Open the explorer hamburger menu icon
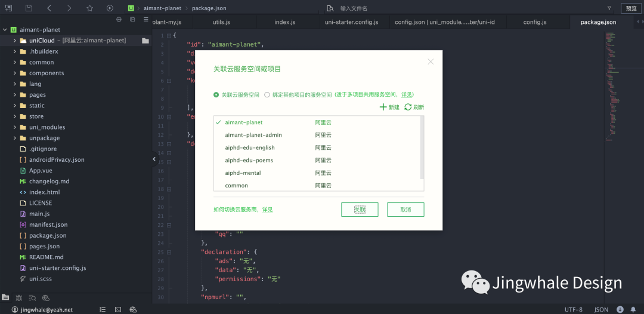Screen dimensions: 644x314 (146, 19)
